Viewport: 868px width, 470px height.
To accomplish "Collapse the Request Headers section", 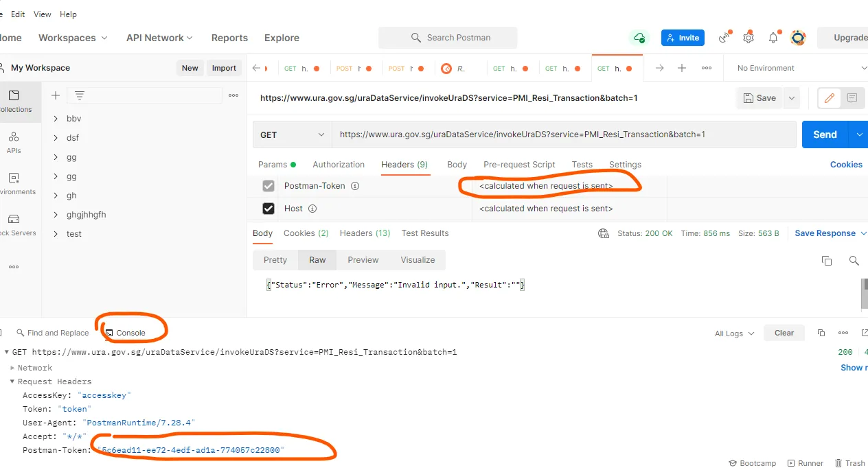I will pyautogui.click(x=12, y=381).
